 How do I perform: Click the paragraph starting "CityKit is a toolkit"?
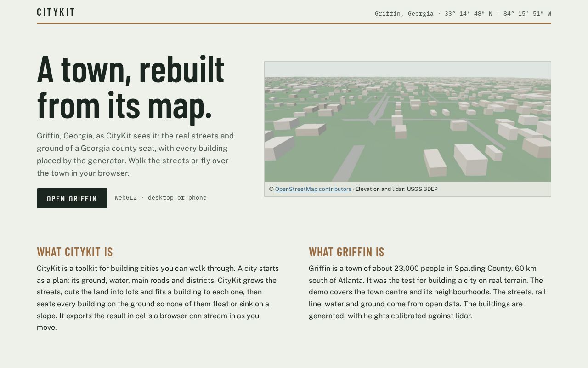click(158, 298)
